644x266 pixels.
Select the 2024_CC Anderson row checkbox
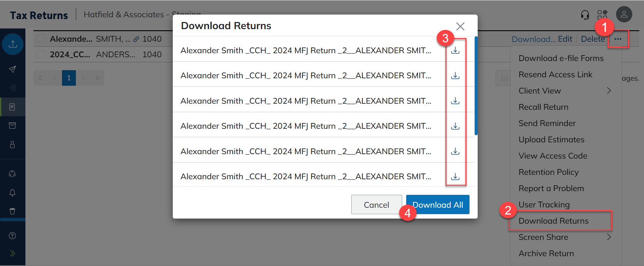pos(41,55)
